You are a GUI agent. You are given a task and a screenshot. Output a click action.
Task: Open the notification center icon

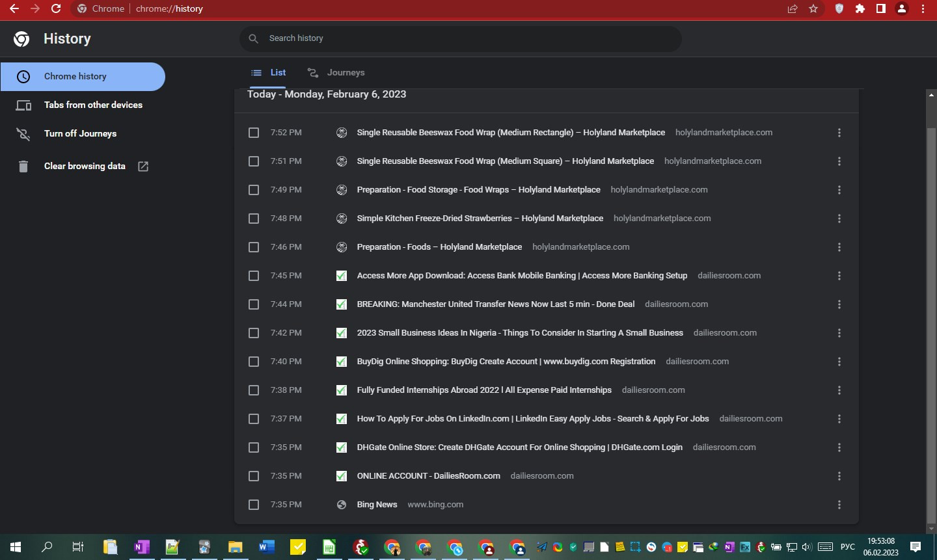tap(916, 547)
